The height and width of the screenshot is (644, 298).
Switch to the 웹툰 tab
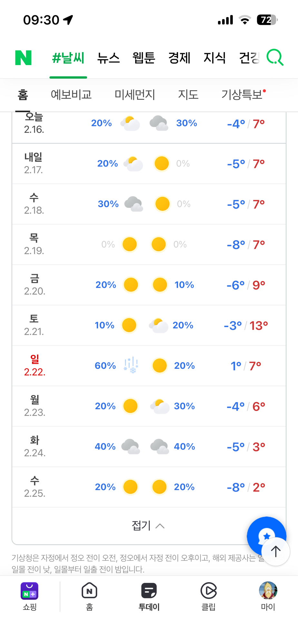[144, 58]
